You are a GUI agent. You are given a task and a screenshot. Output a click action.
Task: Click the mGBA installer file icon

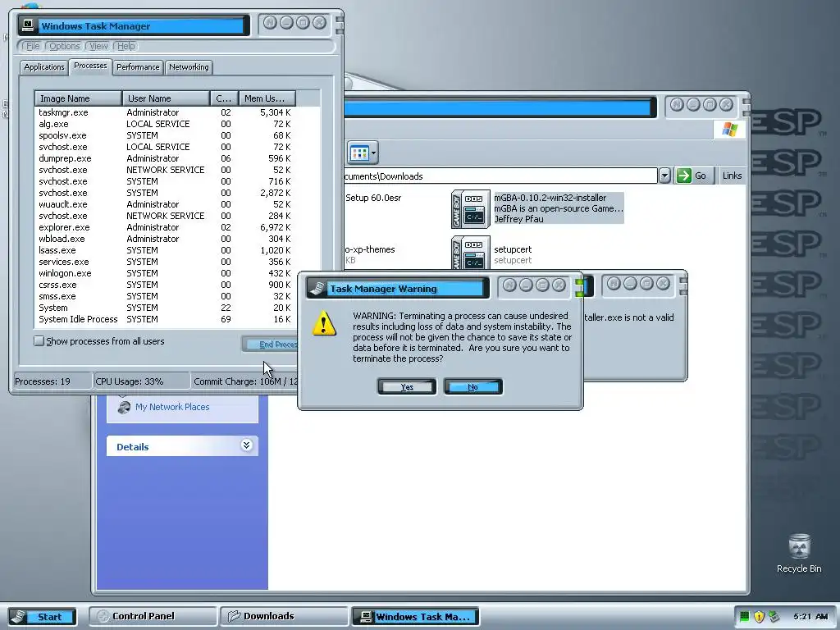tap(470, 209)
